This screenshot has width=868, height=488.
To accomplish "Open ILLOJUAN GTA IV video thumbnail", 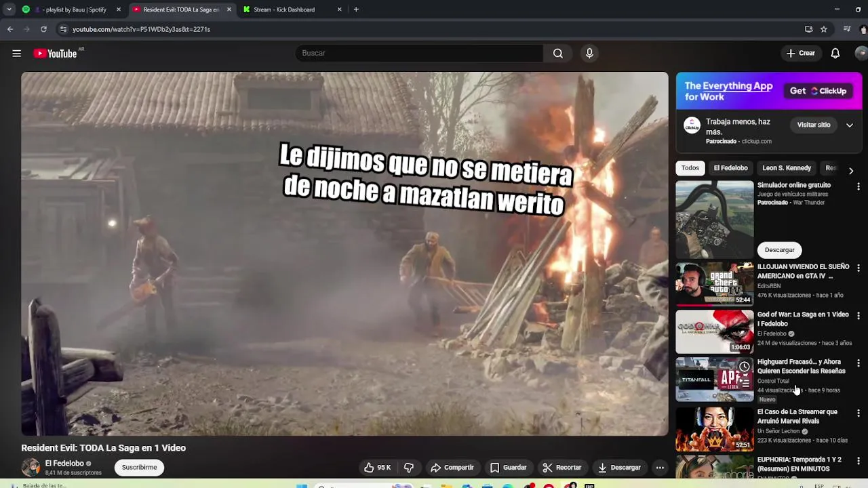I will click(715, 285).
